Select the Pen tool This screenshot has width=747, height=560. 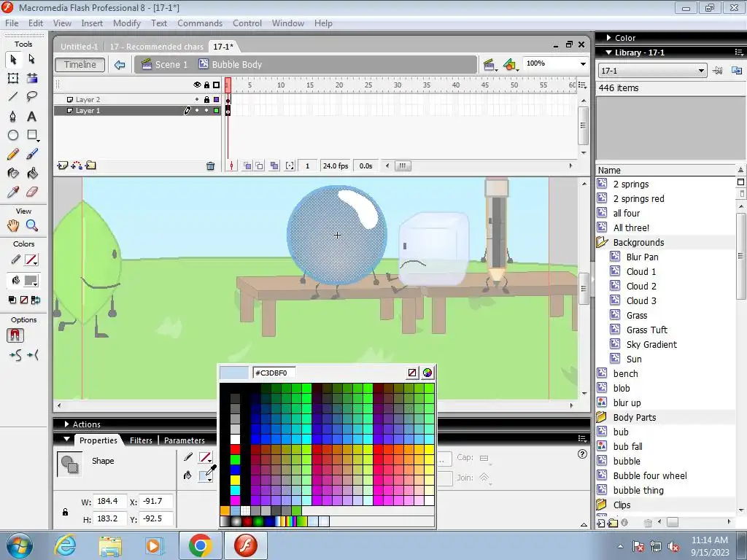13,116
